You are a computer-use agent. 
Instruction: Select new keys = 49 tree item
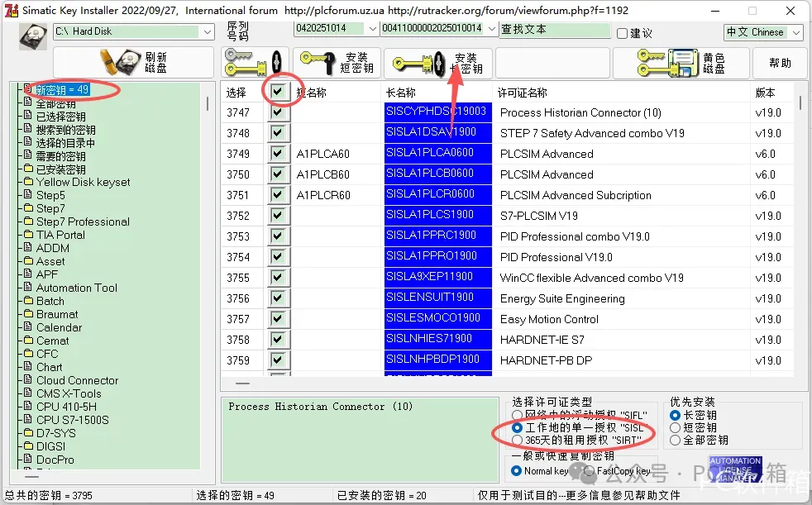[x=62, y=90]
